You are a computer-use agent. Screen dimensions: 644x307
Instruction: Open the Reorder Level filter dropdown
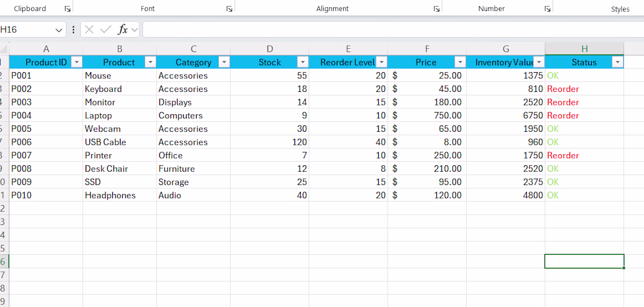(382, 62)
